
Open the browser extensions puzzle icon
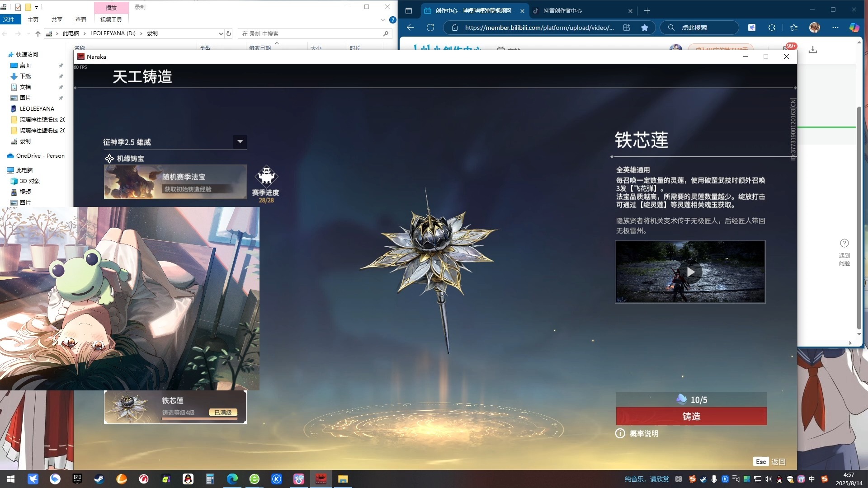(772, 28)
